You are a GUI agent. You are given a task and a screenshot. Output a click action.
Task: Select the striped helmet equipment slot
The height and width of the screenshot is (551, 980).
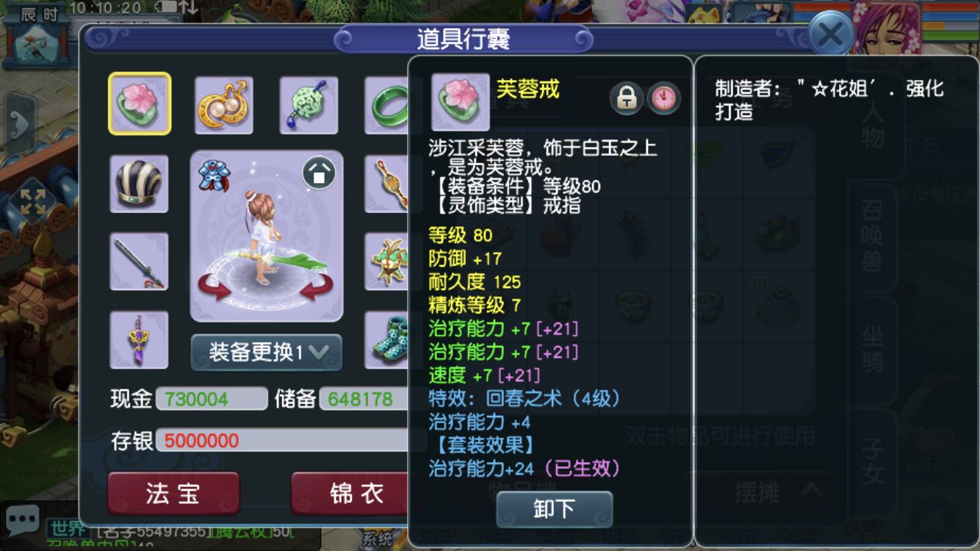(139, 184)
